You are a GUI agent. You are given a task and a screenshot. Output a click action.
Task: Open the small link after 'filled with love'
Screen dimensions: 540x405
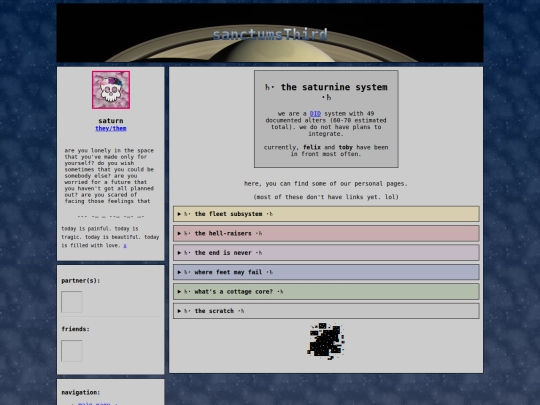[125, 246]
